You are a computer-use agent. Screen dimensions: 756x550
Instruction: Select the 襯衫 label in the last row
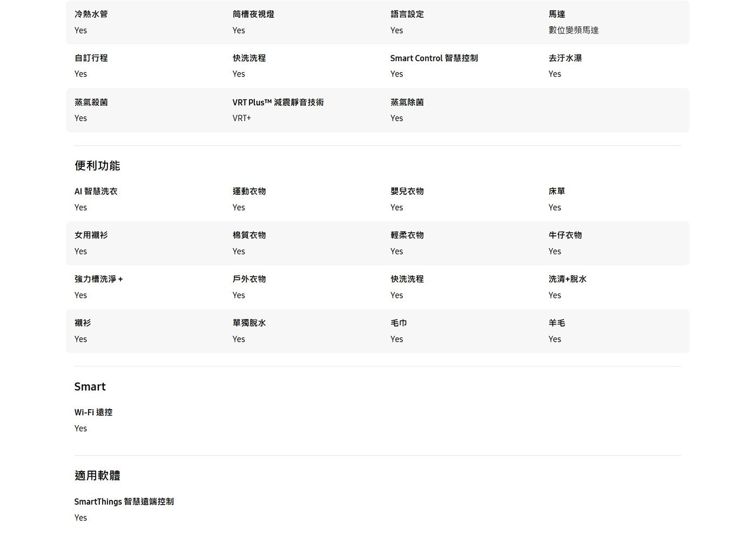[83, 323]
